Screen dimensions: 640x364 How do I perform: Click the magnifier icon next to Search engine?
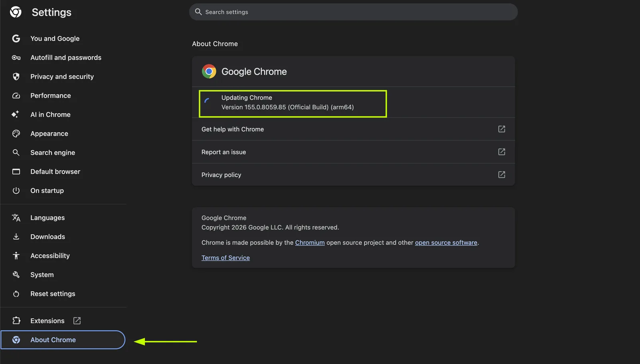tap(16, 152)
